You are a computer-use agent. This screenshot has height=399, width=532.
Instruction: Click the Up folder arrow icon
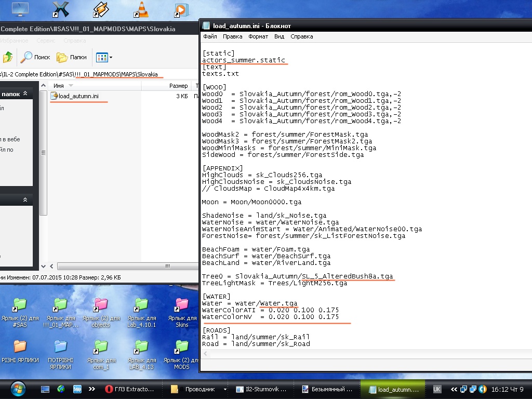7,57
